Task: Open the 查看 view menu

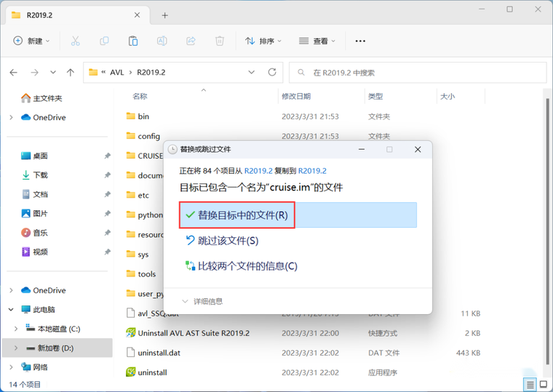Action: pos(317,41)
